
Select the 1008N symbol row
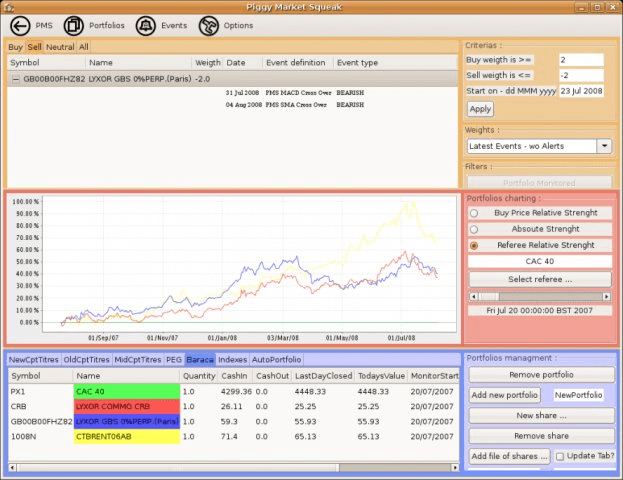(234, 437)
